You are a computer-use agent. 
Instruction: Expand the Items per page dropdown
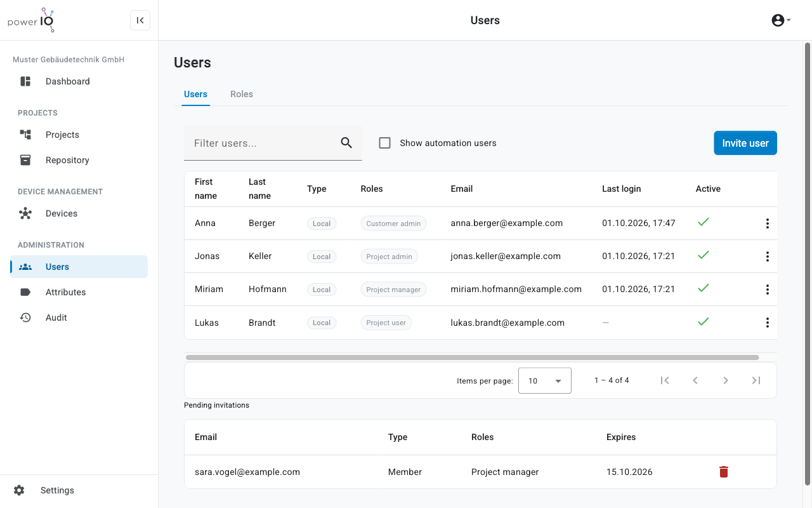pos(545,380)
